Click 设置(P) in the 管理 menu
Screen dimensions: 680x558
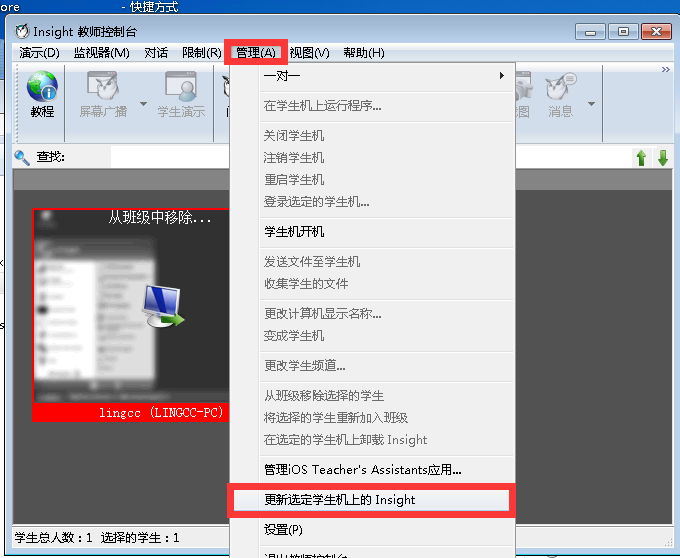(283, 529)
